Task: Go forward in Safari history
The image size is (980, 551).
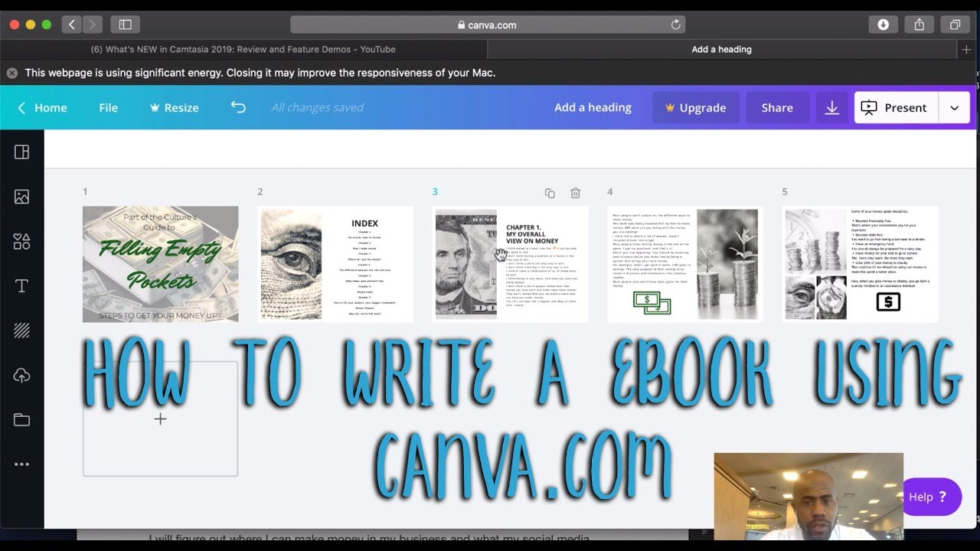Action: pyautogui.click(x=93, y=24)
